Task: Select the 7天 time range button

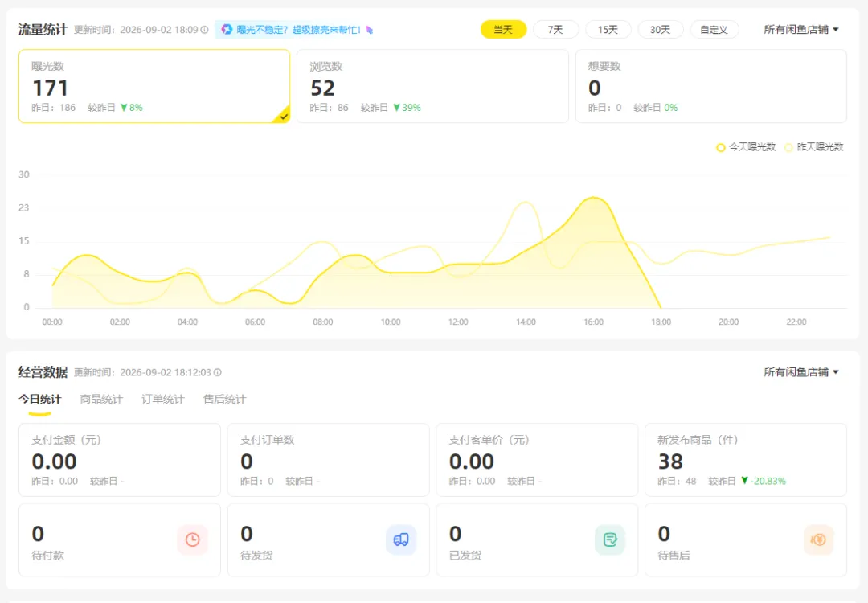Action: point(556,30)
